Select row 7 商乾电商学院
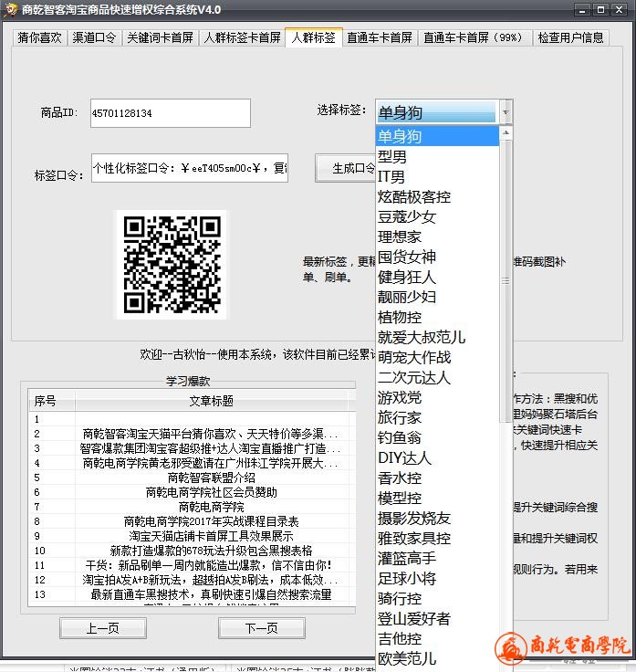636x672 pixels. point(192,507)
